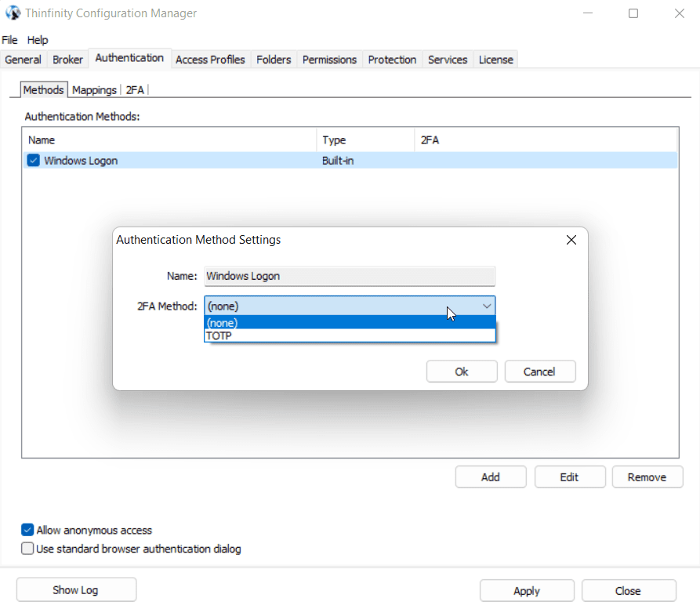Open the Help menu
700x609 pixels.
(x=38, y=40)
